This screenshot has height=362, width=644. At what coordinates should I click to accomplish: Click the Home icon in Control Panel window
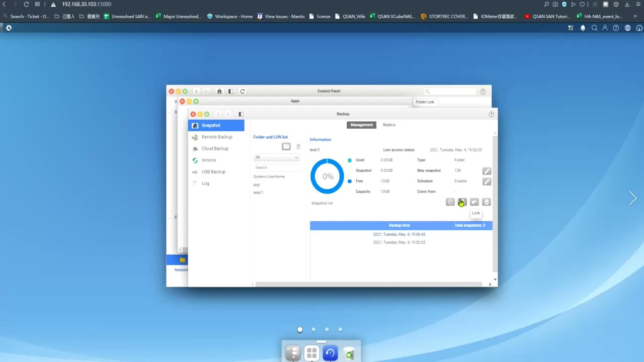[x=219, y=92]
